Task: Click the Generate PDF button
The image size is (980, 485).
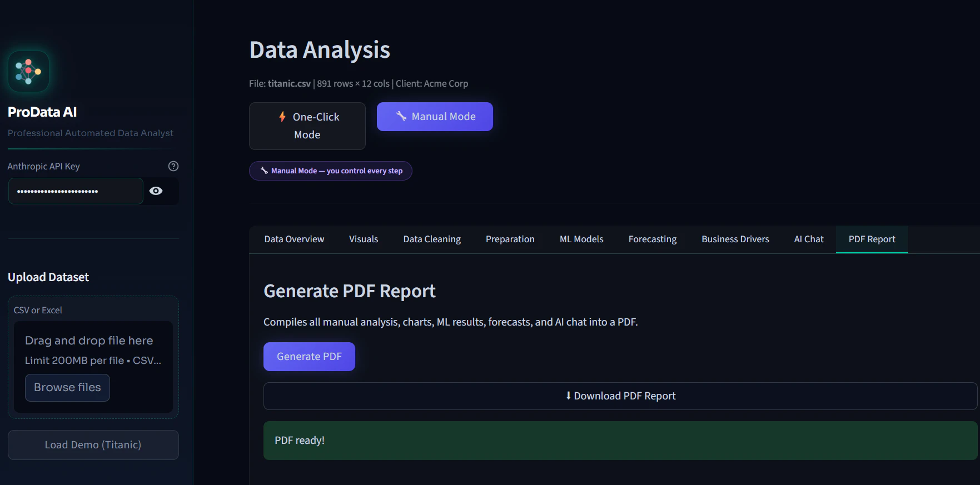Action: coord(309,357)
